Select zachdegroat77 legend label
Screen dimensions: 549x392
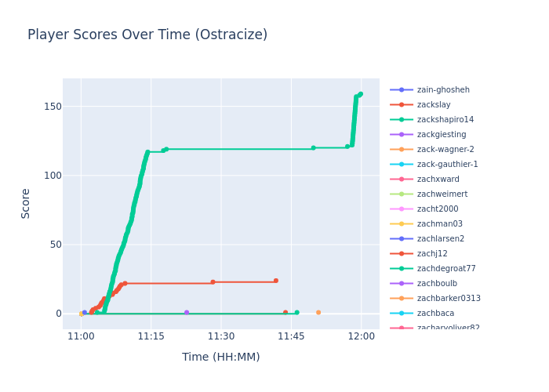(x=446, y=269)
